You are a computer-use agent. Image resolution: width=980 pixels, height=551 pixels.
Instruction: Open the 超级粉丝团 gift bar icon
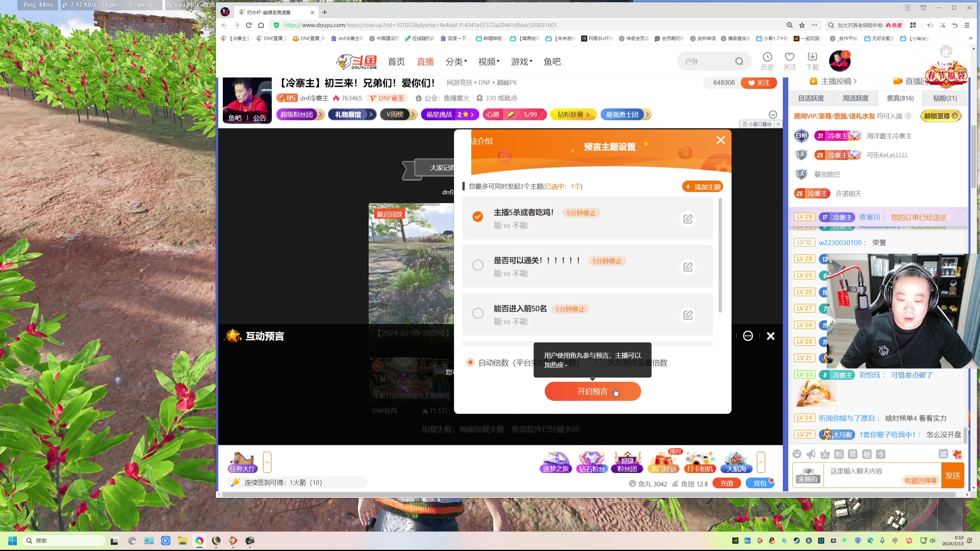(x=627, y=462)
